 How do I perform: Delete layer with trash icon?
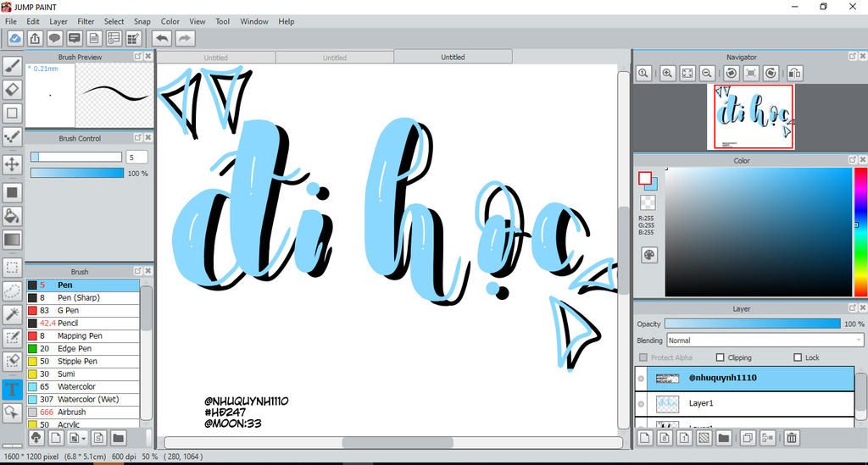point(792,438)
